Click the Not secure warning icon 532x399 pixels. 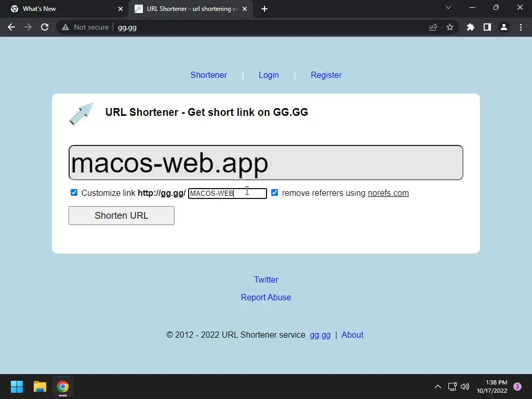coord(65,27)
